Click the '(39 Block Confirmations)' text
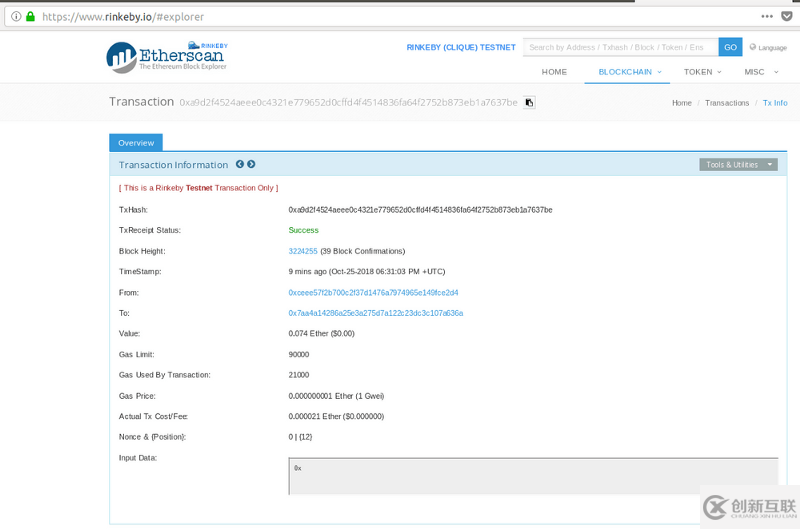The width and height of the screenshot is (800, 529). [x=362, y=251]
